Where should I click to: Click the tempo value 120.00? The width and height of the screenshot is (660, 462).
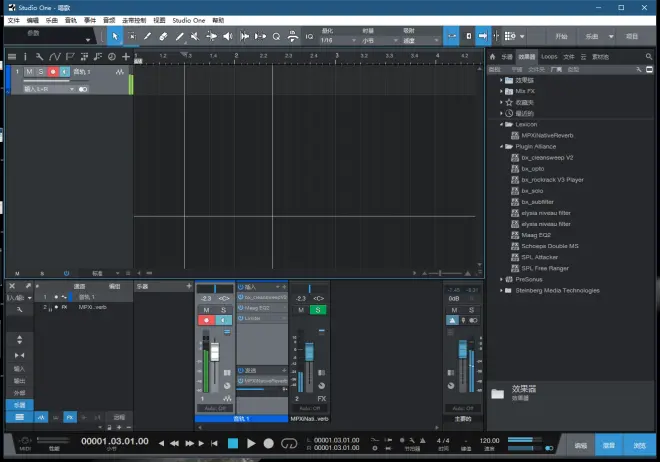tap(489, 441)
